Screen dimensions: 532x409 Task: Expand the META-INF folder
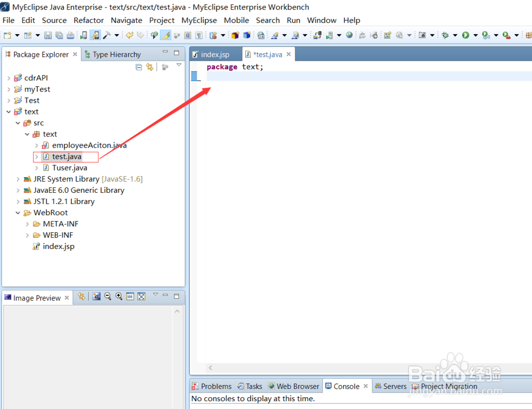27,224
